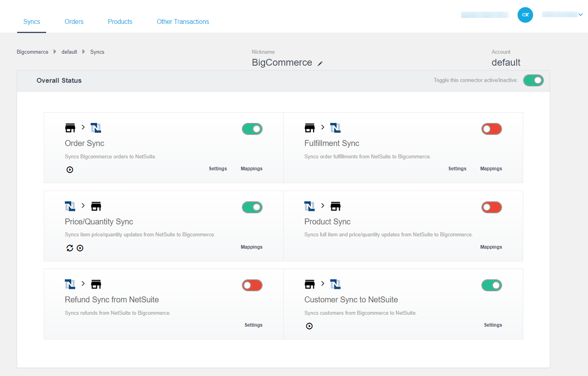Open Price/Quantity Sync Mappings

click(x=251, y=247)
